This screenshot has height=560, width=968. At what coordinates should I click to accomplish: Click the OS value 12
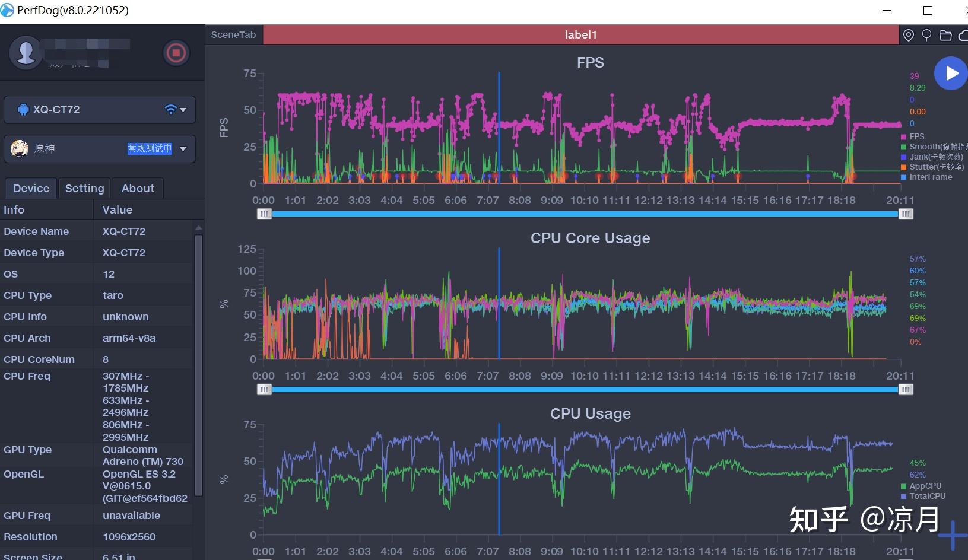point(109,274)
